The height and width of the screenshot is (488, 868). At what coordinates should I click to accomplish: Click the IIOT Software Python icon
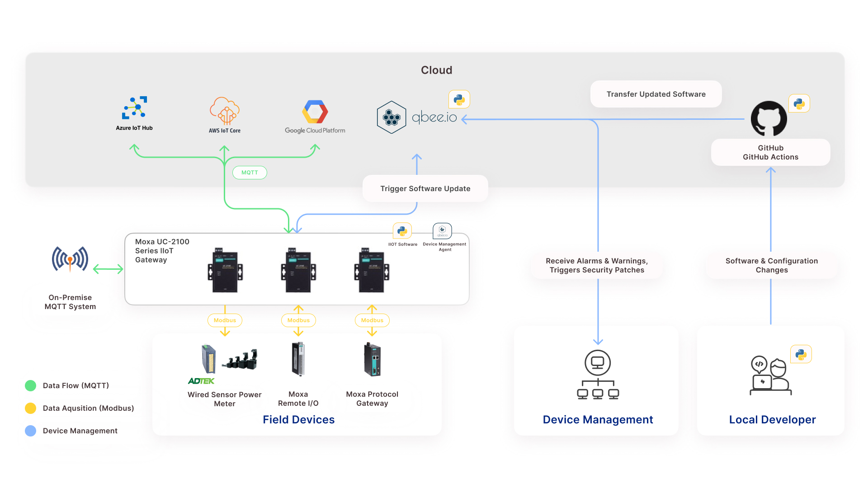coord(402,231)
